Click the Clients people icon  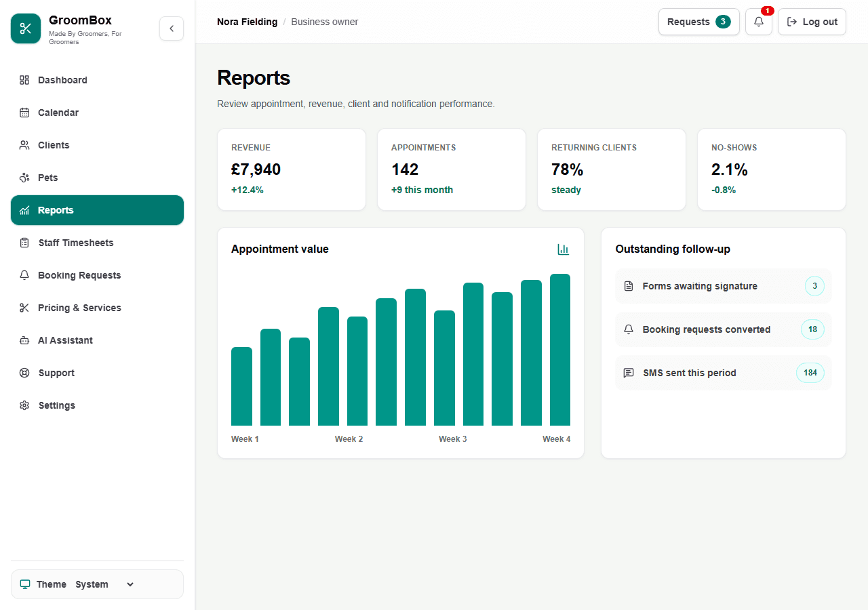(x=24, y=145)
